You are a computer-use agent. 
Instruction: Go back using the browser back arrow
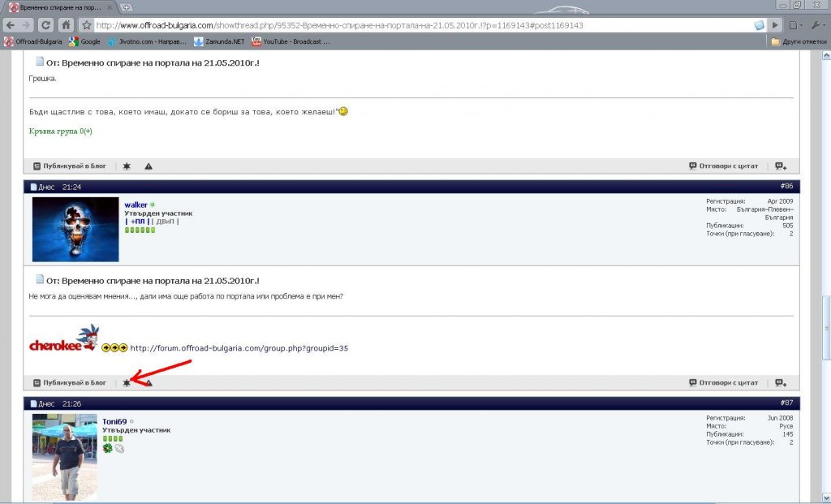tap(10, 25)
